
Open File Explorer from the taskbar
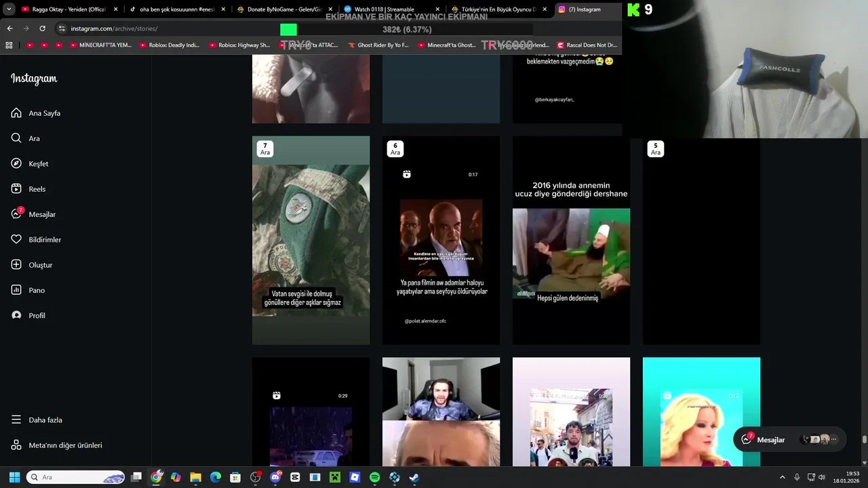pyautogui.click(x=195, y=477)
